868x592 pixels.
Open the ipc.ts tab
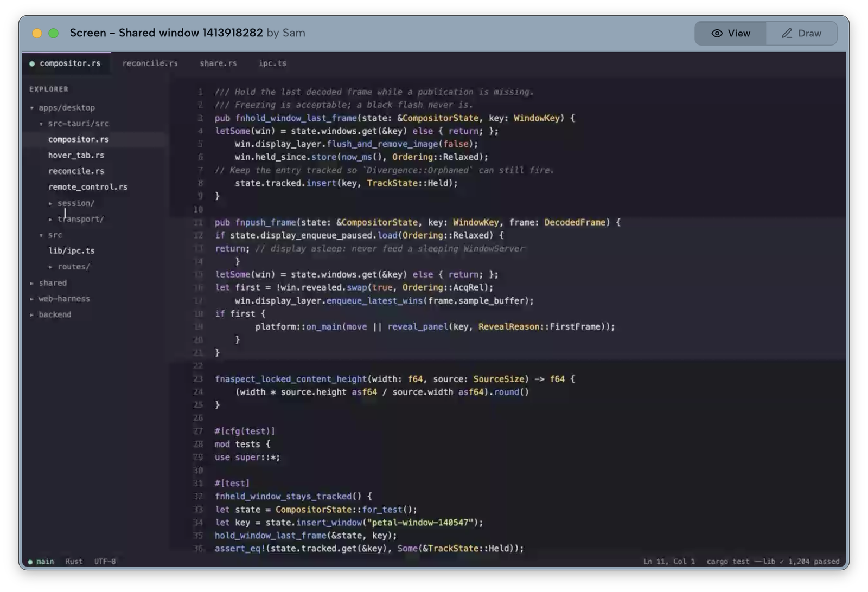tap(272, 63)
